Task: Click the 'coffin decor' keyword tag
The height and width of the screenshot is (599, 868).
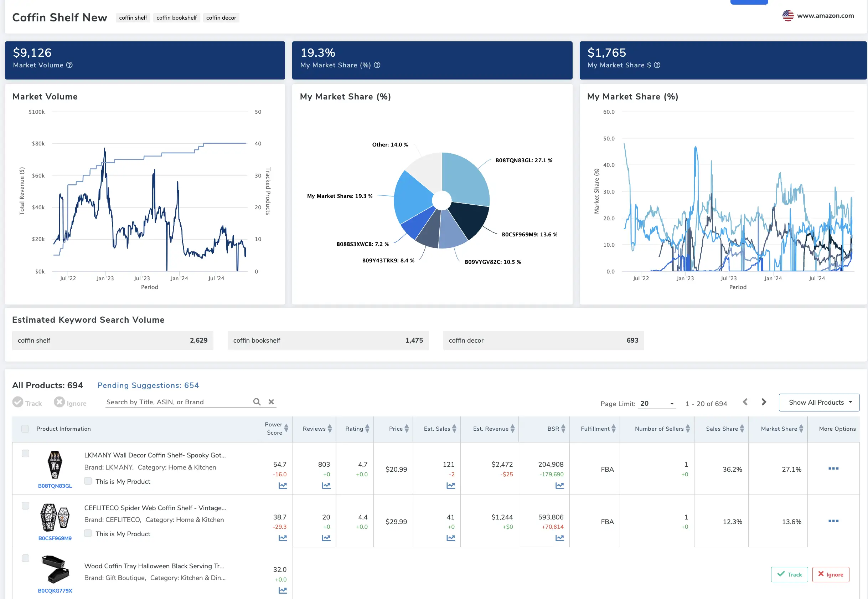Action: (221, 17)
